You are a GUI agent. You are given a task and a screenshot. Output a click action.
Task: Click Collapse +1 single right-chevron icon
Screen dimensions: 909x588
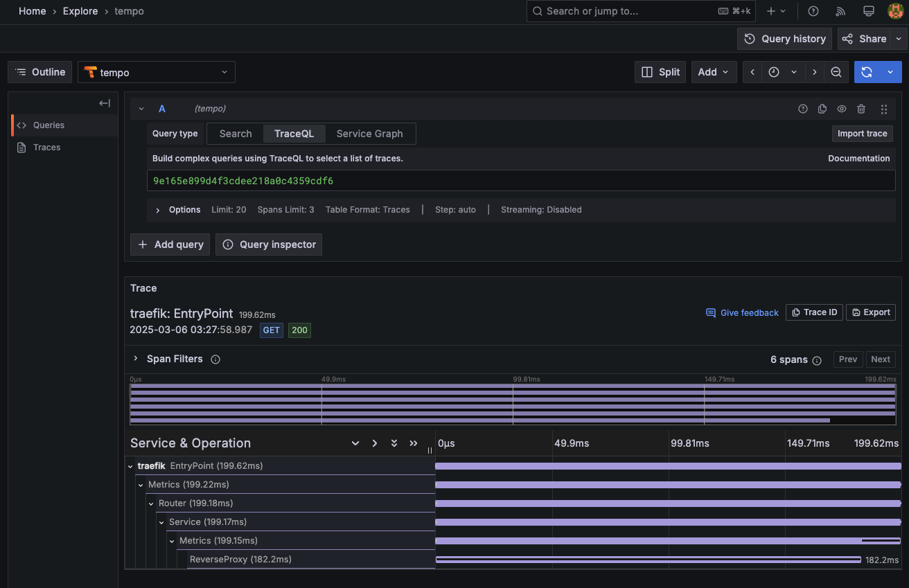(x=375, y=443)
